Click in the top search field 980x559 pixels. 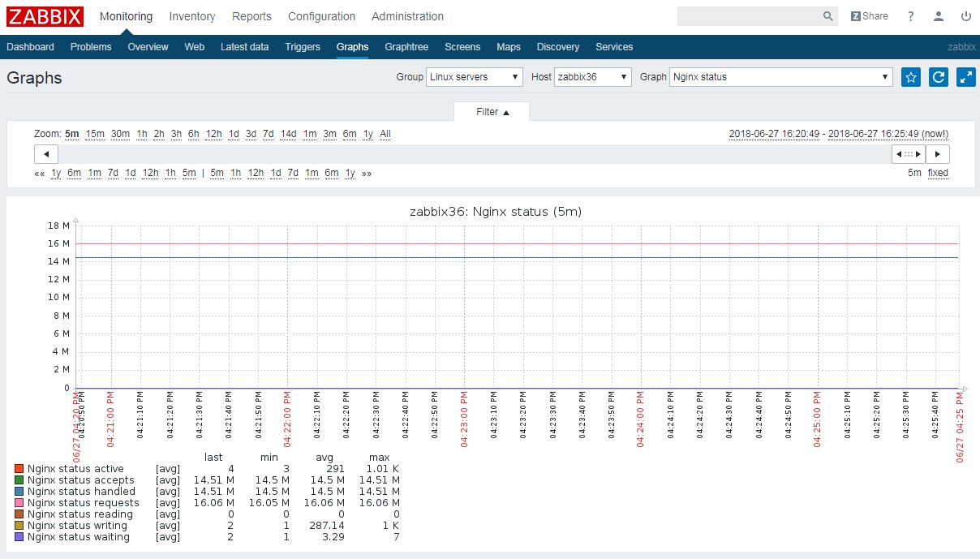click(748, 16)
